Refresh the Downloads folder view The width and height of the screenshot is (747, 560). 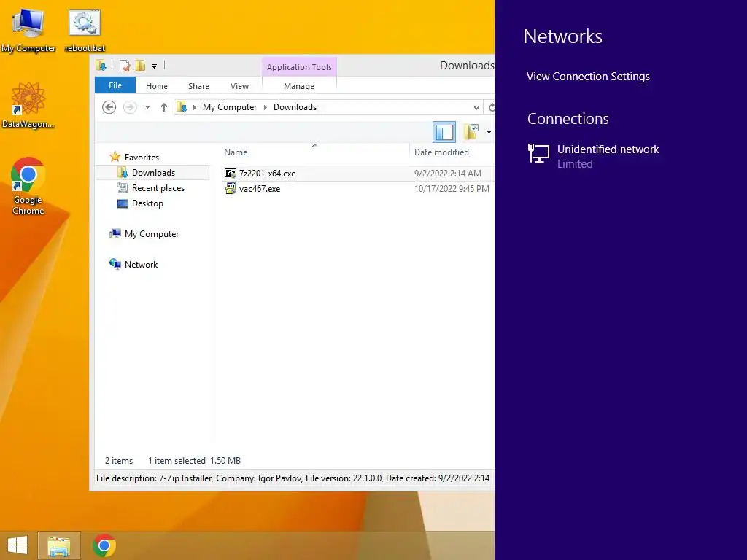click(490, 108)
